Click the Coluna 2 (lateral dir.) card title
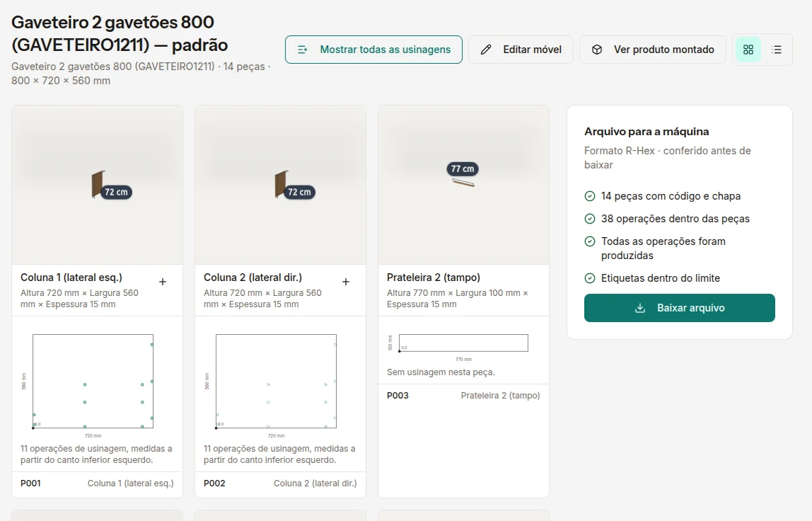 tap(253, 278)
